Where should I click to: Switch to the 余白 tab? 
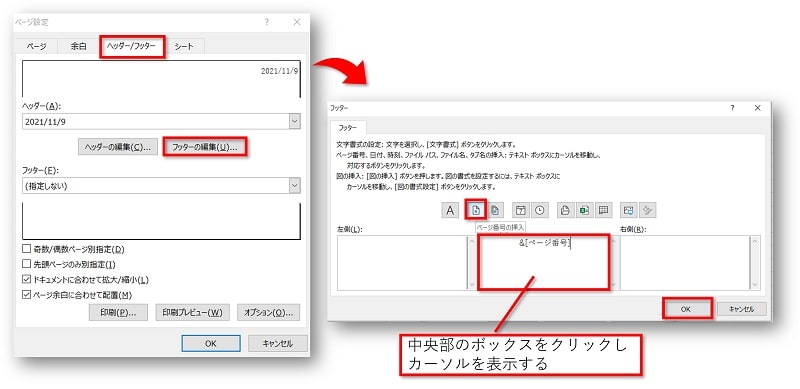click(x=79, y=46)
